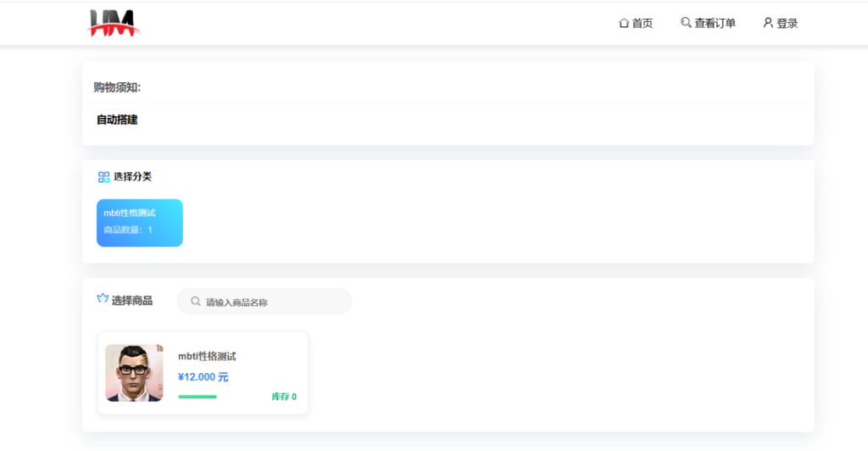Viewport: 868px width, 451px height.
Task: Select the mbti性格测试 category card
Action: (x=140, y=223)
